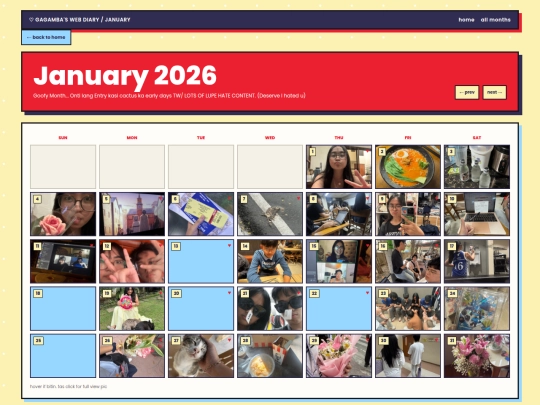Open January 29 pink bouquet photo

[x=339, y=356]
